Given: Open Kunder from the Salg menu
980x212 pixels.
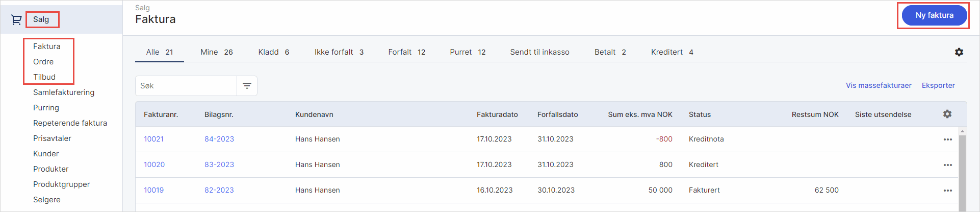Looking at the screenshot, I should [46, 154].
